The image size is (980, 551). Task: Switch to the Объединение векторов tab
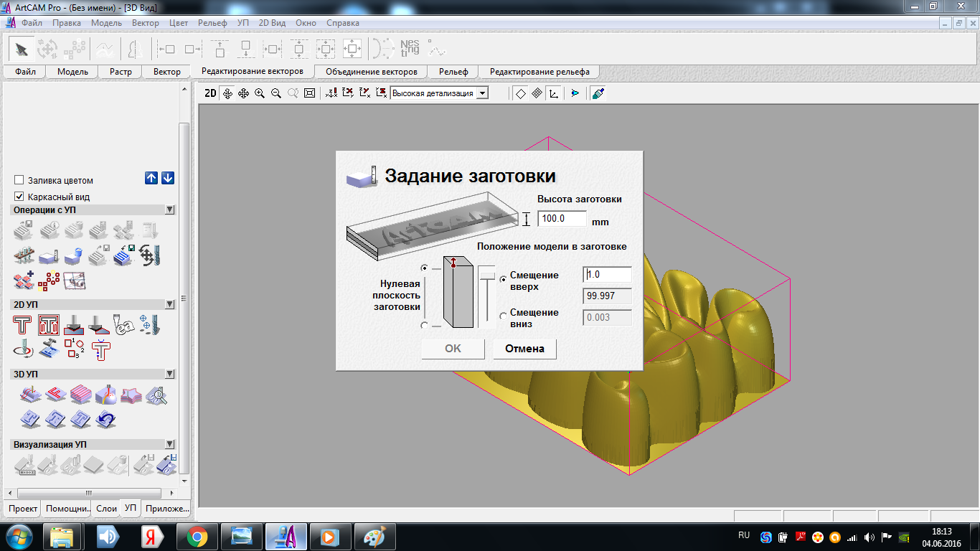click(x=371, y=72)
